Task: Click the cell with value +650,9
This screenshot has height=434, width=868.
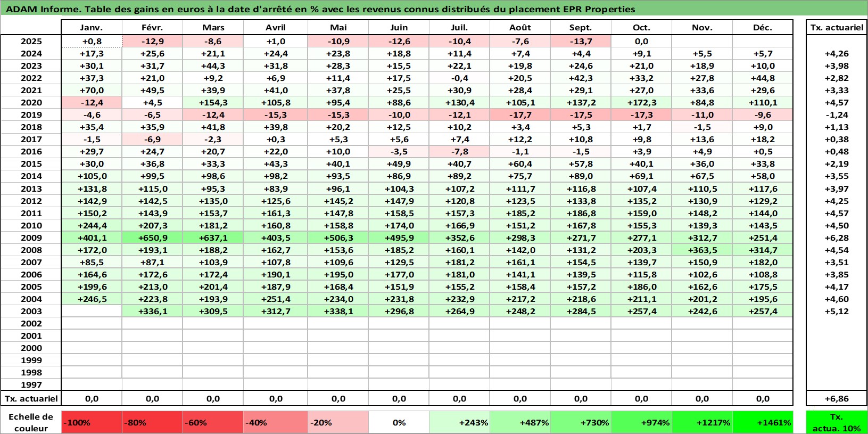Action: (x=152, y=238)
